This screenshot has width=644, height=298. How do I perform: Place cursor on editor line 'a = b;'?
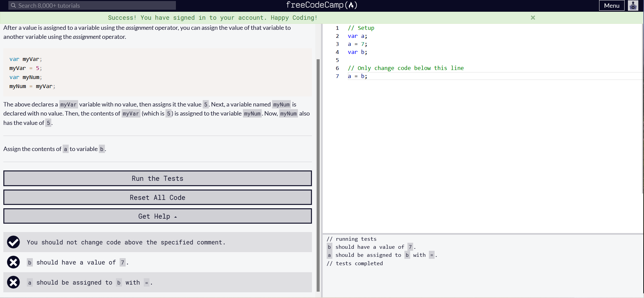pyautogui.click(x=358, y=76)
